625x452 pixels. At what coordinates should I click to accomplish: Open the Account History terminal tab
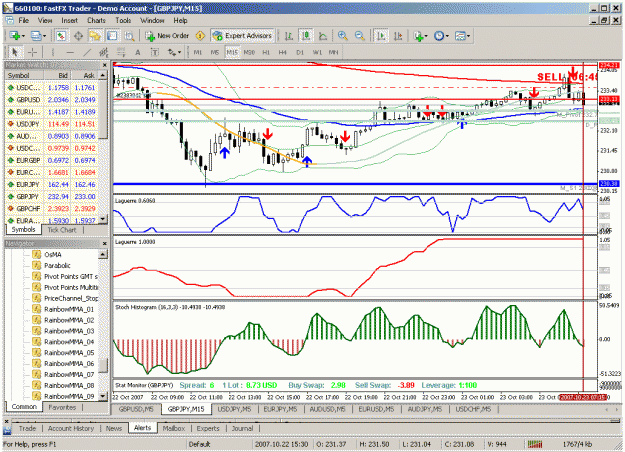click(x=71, y=428)
